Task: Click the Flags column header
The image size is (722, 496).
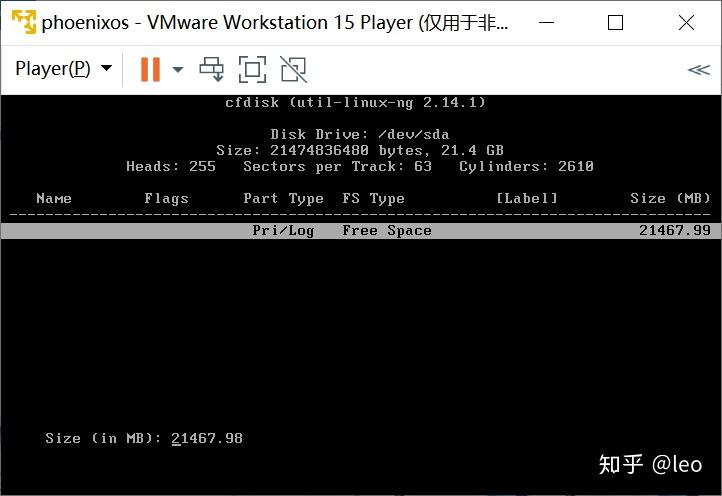Action: pyautogui.click(x=166, y=198)
